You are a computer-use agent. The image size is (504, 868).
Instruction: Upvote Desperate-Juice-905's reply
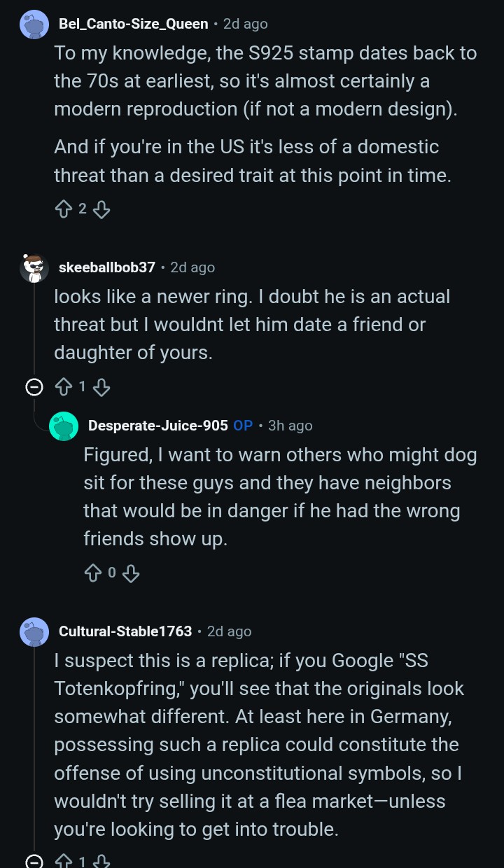click(x=92, y=573)
